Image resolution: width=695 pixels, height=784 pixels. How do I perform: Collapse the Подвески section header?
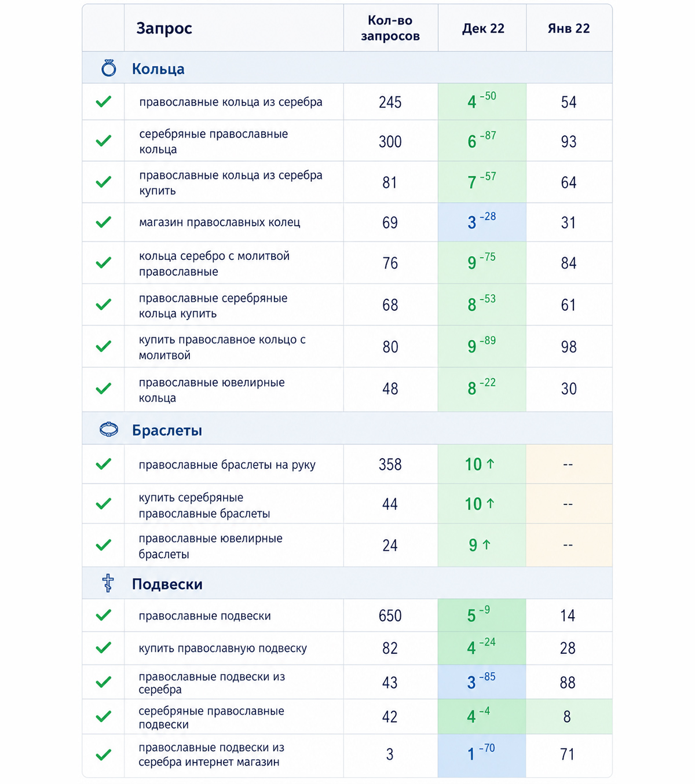(347, 583)
